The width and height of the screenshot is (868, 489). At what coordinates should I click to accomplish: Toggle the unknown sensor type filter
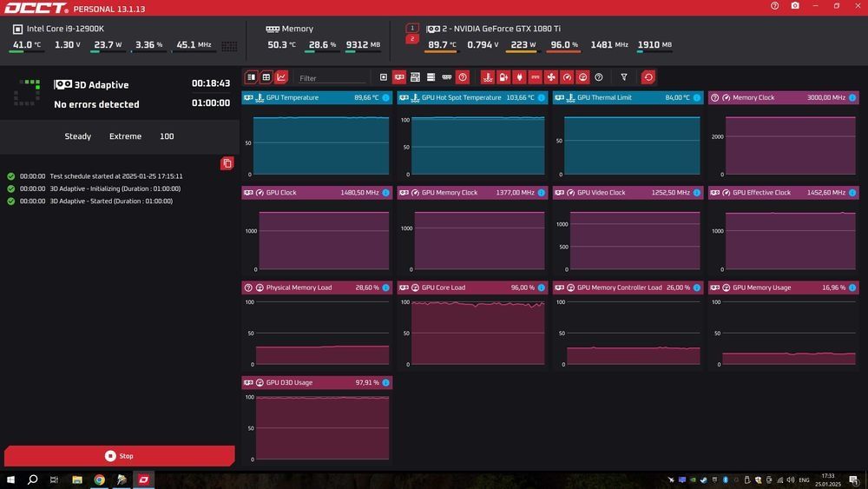pyautogui.click(x=598, y=77)
